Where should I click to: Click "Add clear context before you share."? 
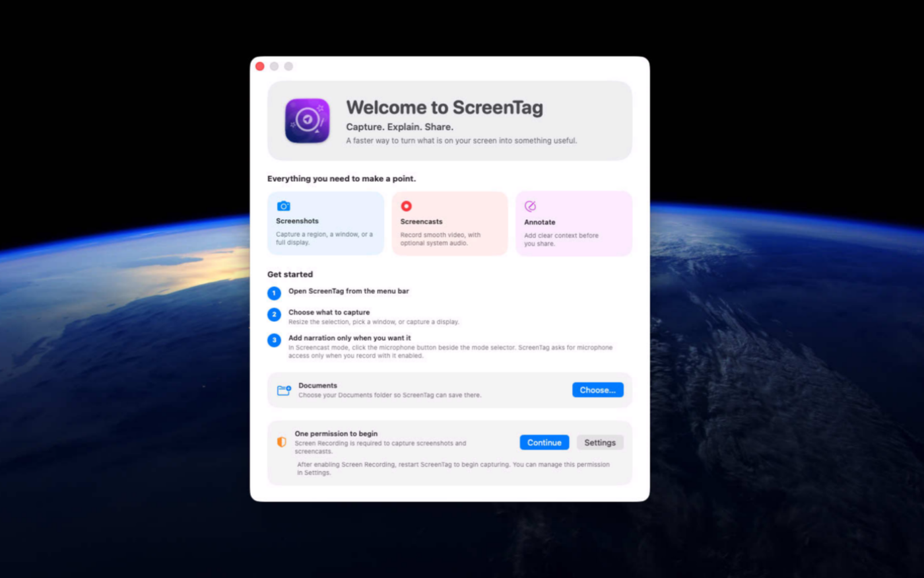click(x=561, y=240)
